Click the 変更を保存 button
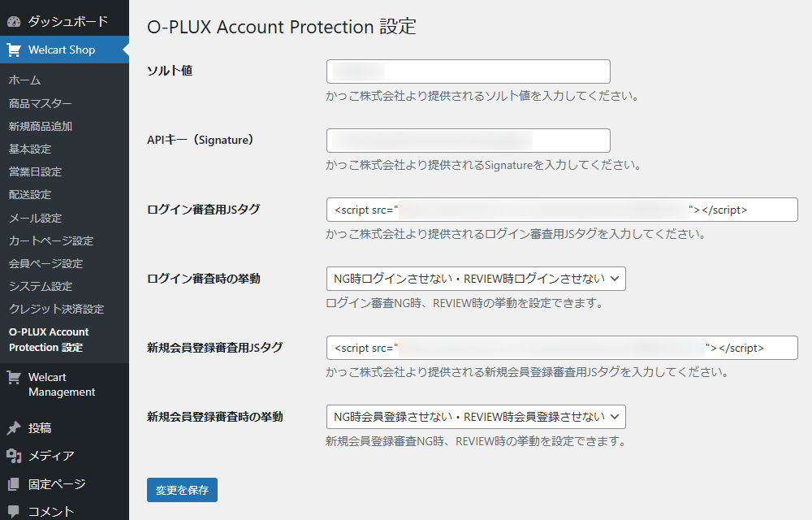The width and height of the screenshot is (812, 520). (182, 490)
